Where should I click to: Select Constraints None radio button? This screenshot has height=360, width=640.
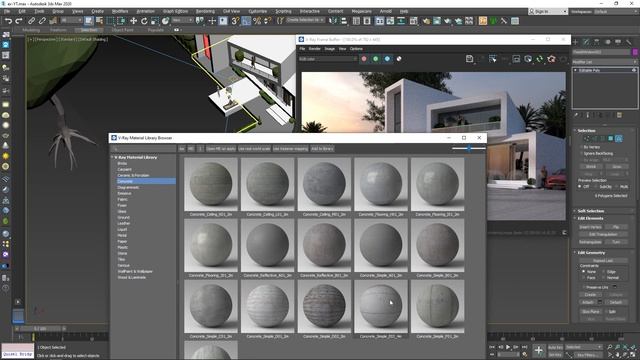pyautogui.click(x=584, y=271)
